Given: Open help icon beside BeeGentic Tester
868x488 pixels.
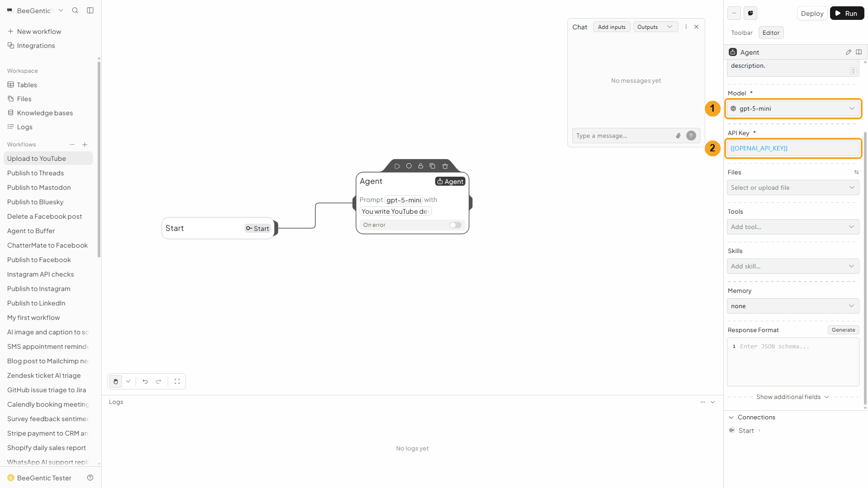Looking at the screenshot, I should pyautogui.click(x=90, y=478).
